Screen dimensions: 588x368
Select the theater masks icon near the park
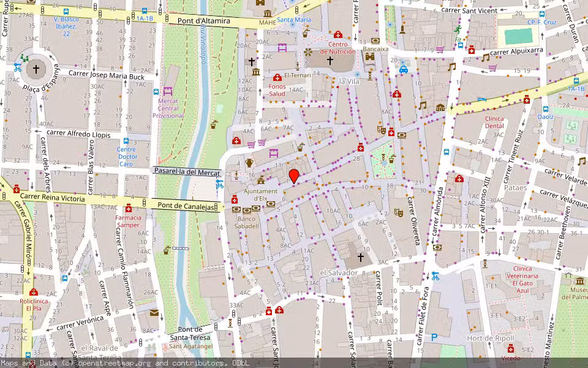click(382, 130)
